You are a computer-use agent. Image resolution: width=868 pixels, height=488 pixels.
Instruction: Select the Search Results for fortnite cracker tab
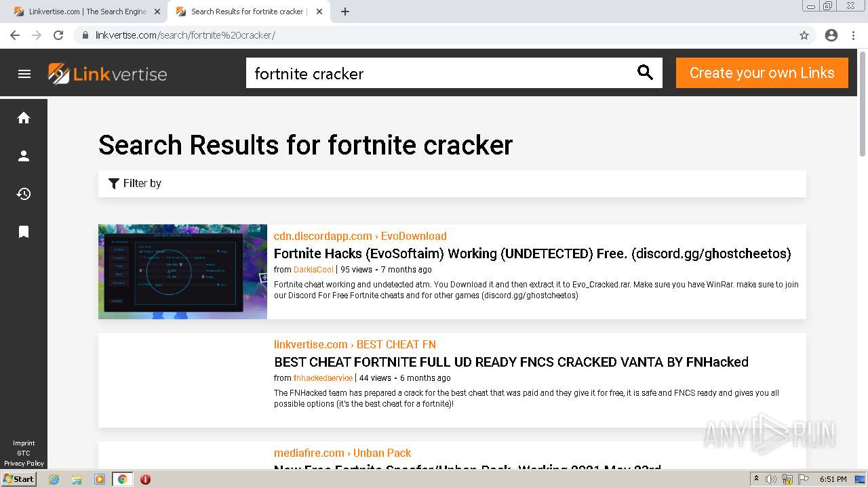pyautogui.click(x=248, y=12)
